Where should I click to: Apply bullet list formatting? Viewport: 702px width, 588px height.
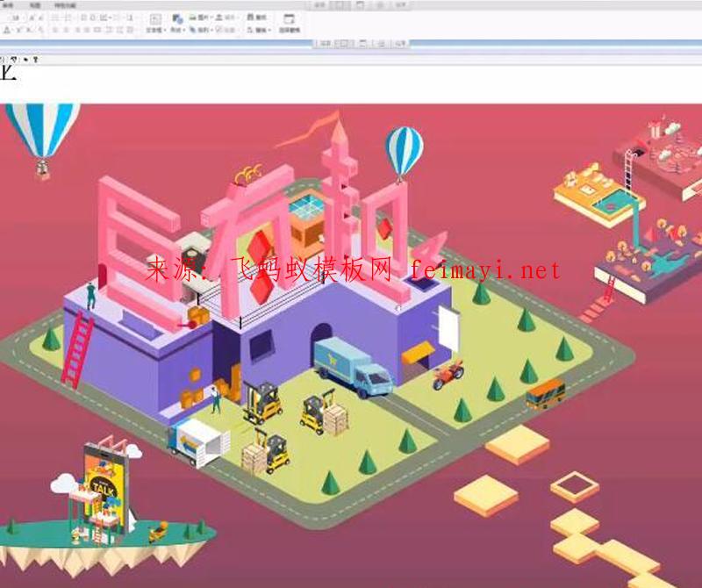(55, 17)
